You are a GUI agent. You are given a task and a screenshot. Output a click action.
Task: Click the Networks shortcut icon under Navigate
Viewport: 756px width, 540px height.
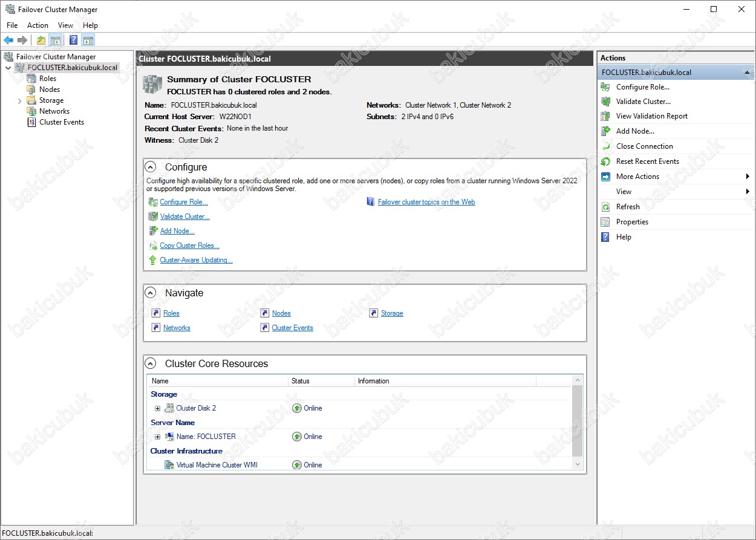156,328
